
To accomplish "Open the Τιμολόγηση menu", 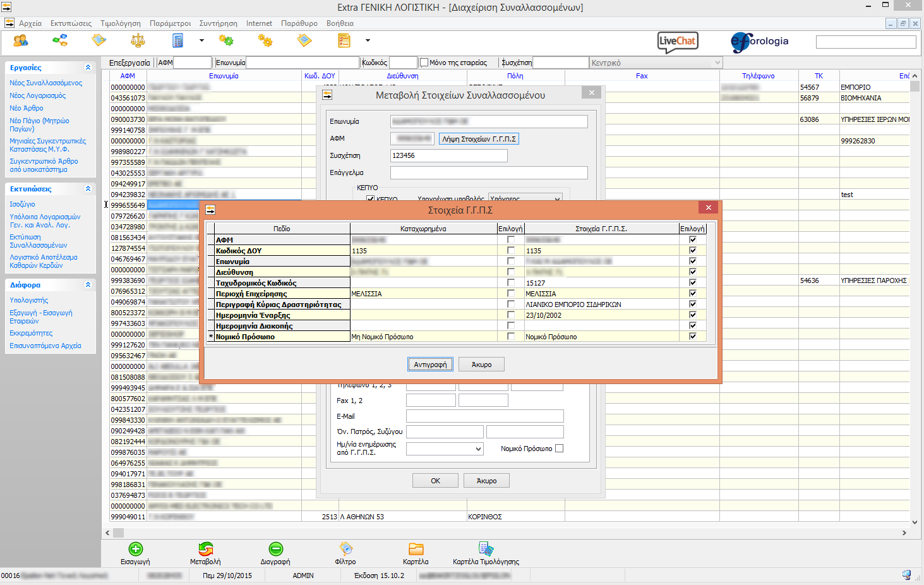I will pos(121,23).
